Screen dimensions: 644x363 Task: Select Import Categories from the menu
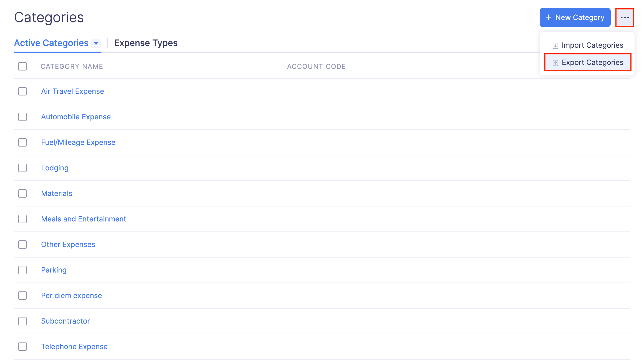(592, 45)
